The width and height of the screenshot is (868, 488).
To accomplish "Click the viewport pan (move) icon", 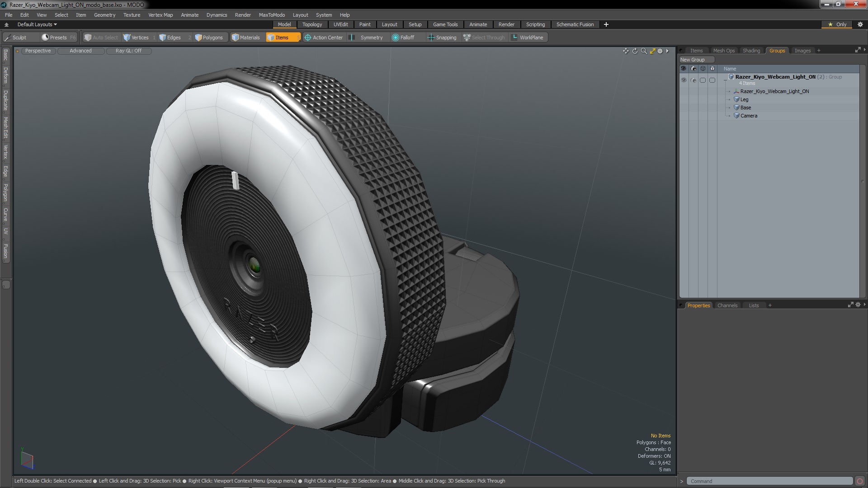I will 626,51.
